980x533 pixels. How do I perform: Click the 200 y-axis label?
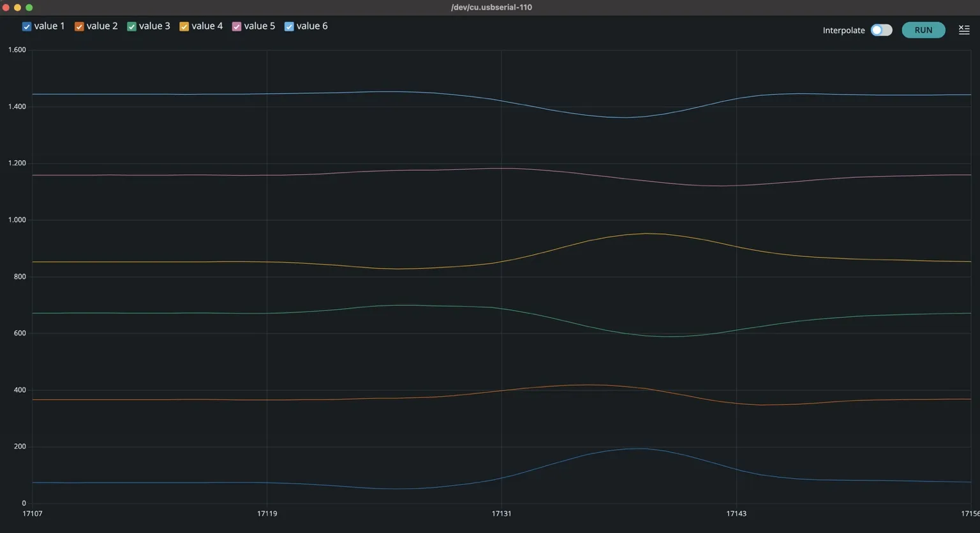coord(20,447)
